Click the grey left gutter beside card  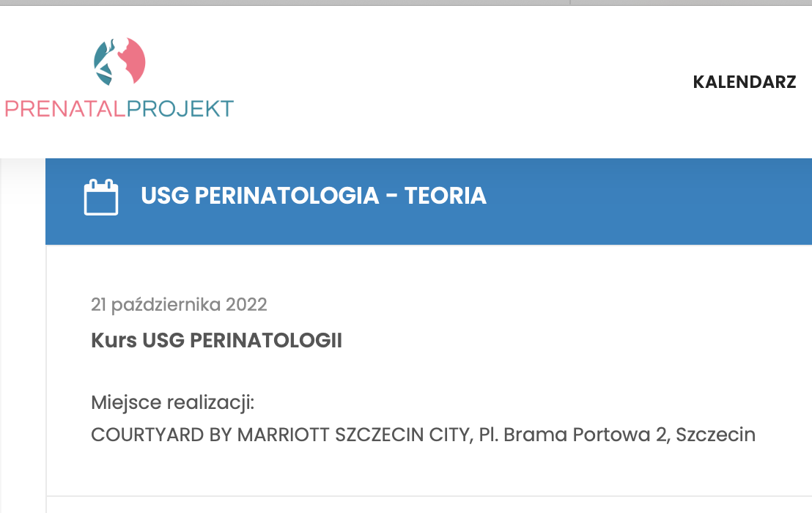(23, 336)
